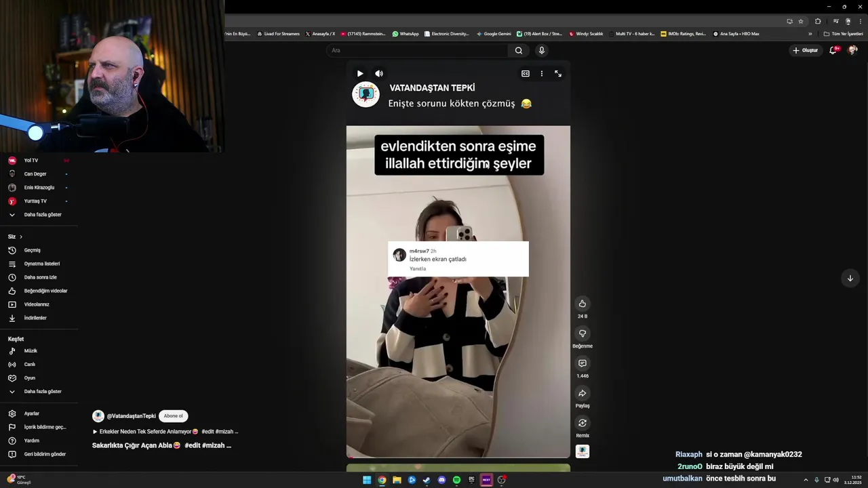This screenshot has height=488, width=868.
Task: Expand subscriptions with Daha fazla göster
Action: 39,215
